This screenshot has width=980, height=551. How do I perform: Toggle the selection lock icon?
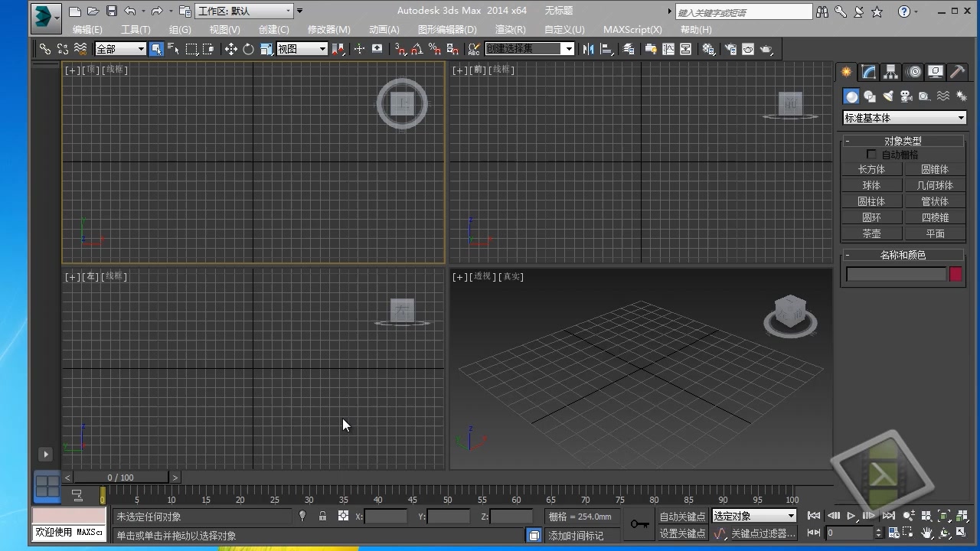point(323,517)
